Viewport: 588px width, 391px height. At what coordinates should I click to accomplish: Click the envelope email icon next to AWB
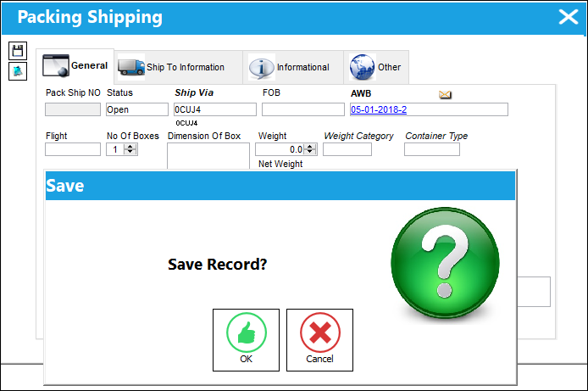[x=445, y=94]
